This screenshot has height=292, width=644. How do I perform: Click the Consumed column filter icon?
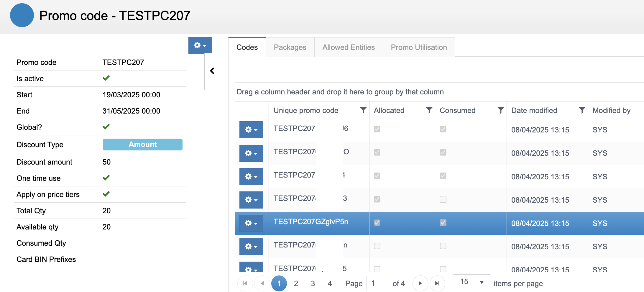[501, 110]
